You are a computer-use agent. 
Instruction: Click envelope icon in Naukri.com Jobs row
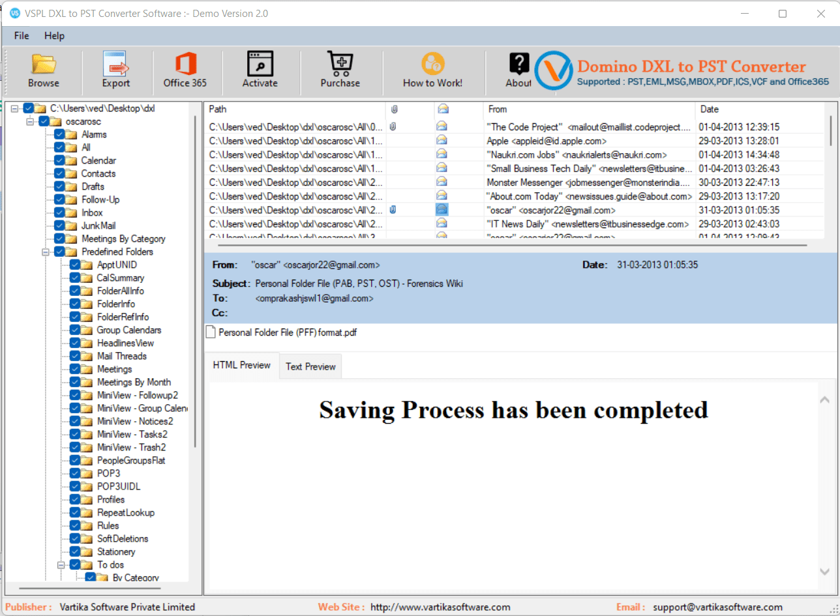click(442, 154)
